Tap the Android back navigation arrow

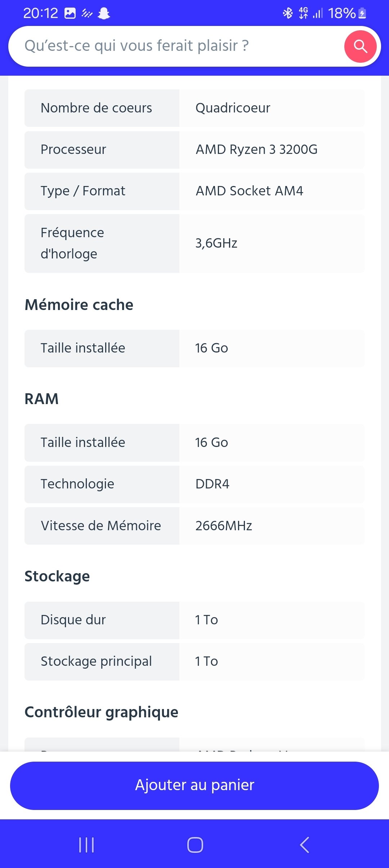(x=305, y=845)
